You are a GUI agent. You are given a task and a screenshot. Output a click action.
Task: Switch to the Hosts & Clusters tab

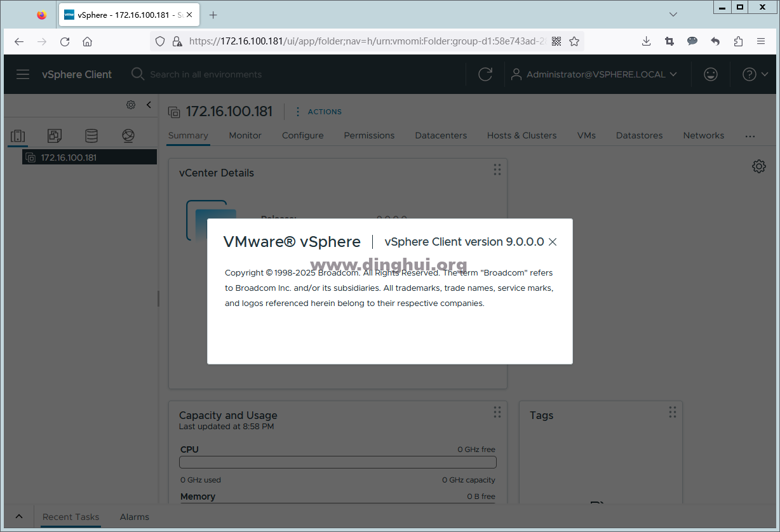tap(521, 135)
